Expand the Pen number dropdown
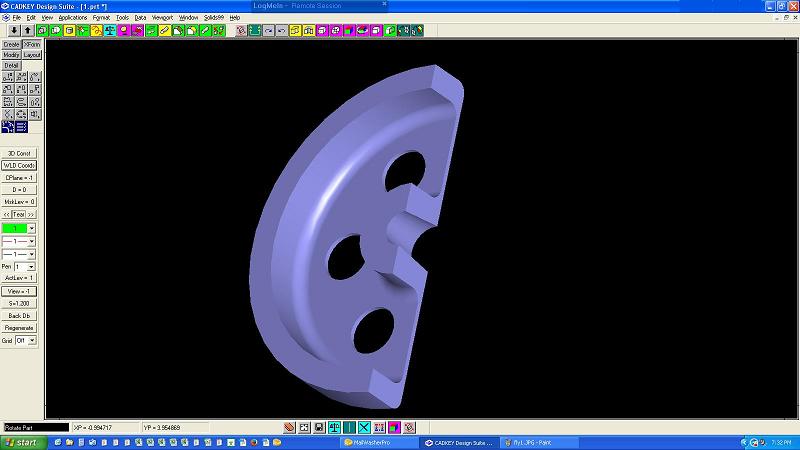800x450 pixels. (32, 267)
